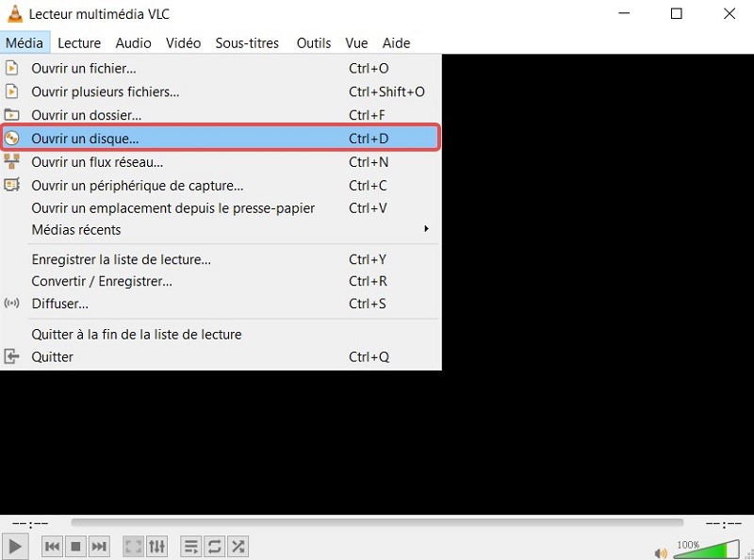Click the elapsed time label at left
The height and width of the screenshot is (560, 754).
30,524
